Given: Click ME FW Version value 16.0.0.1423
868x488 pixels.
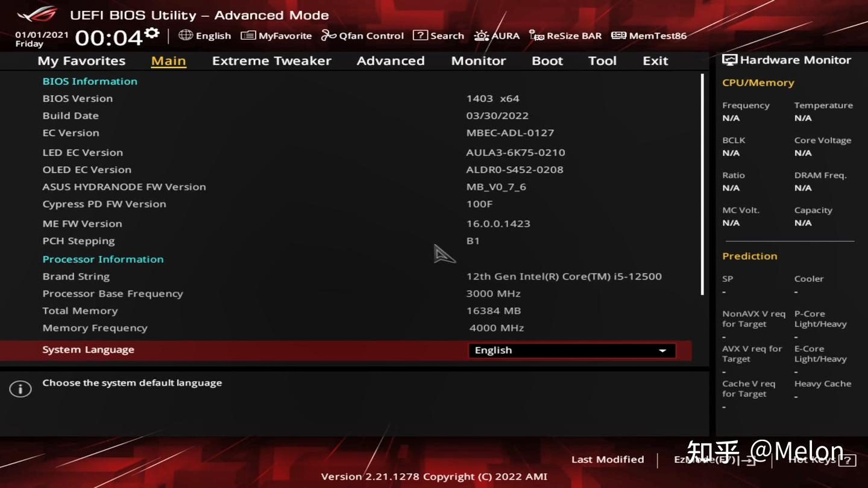Looking at the screenshot, I should pos(498,224).
